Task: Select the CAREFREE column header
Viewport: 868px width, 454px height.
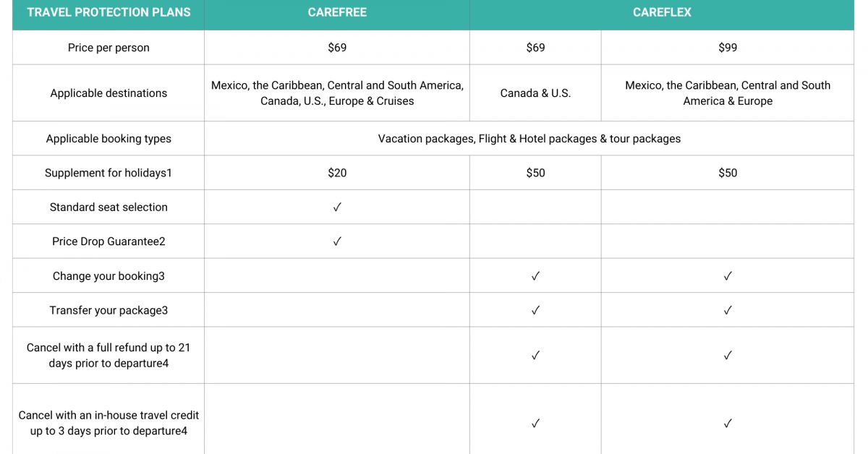Action: [337, 12]
